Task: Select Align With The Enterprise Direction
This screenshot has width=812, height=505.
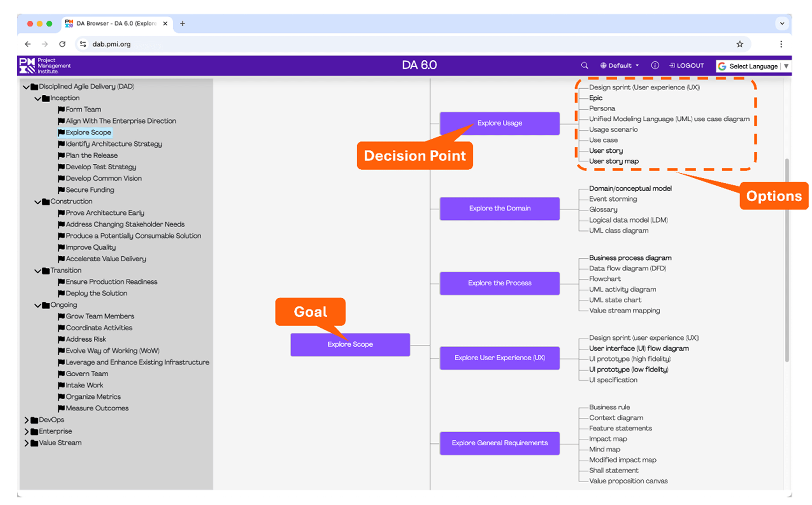Action: [x=120, y=121]
